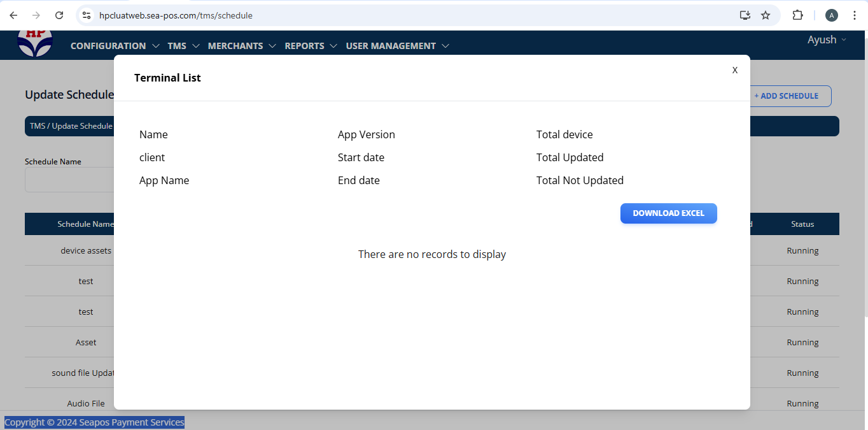Screen dimensions: 868x430
Task: Click the site information icon in address bar
Action: point(87,15)
